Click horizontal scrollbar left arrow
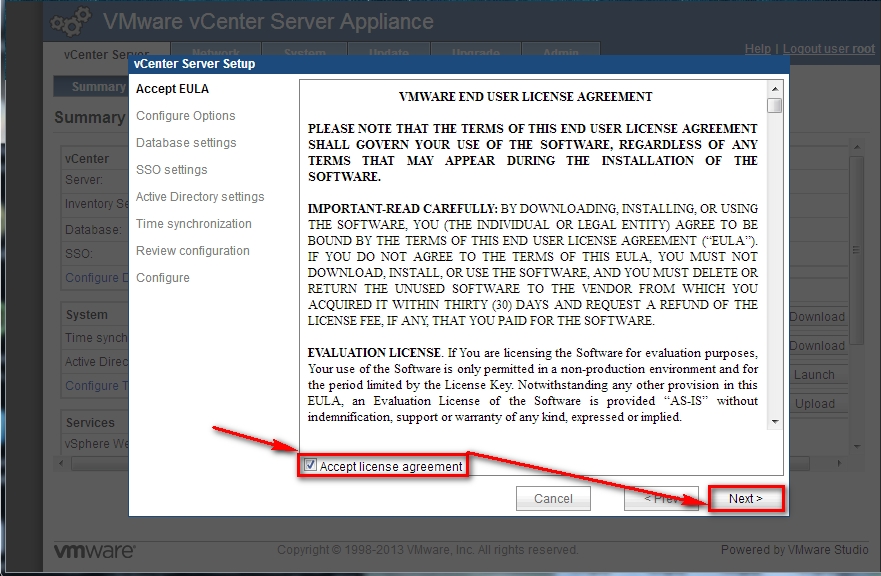Screen dimensions: 881x576 [x=61, y=464]
